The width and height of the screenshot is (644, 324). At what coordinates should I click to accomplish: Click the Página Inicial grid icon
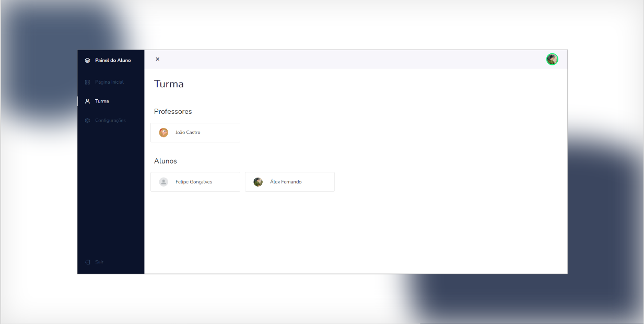(87, 82)
